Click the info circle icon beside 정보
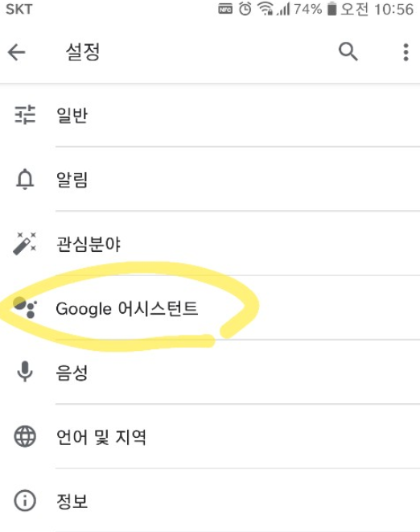Screen dimensions: 420x532 (25, 501)
